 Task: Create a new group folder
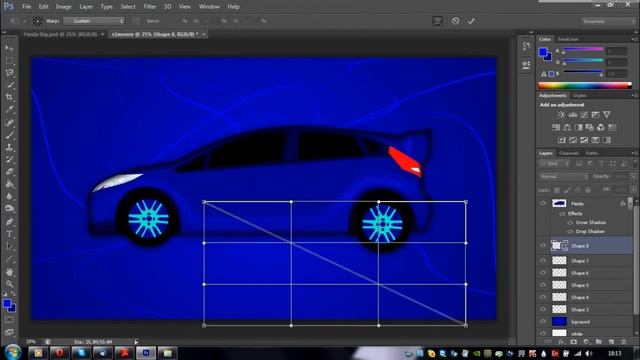click(598, 342)
